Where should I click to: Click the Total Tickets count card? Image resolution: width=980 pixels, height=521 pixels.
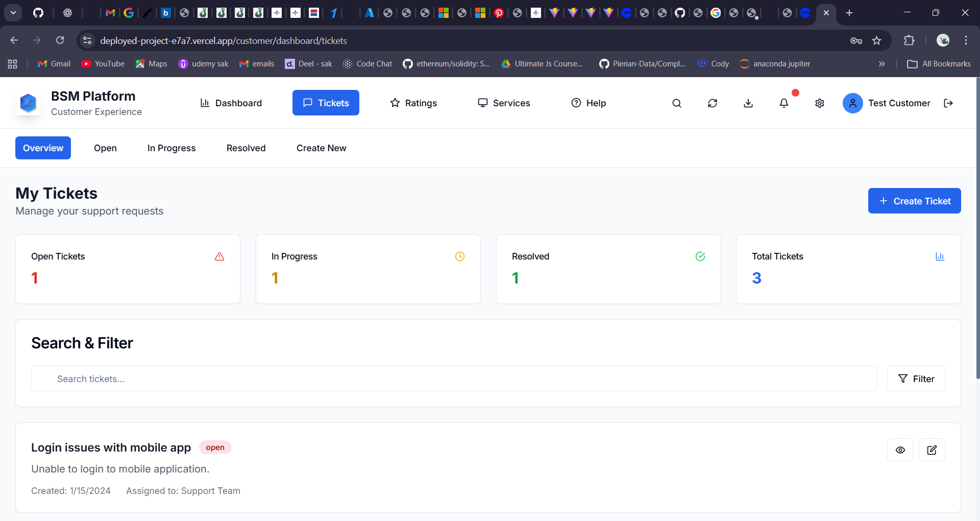coord(848,269)
